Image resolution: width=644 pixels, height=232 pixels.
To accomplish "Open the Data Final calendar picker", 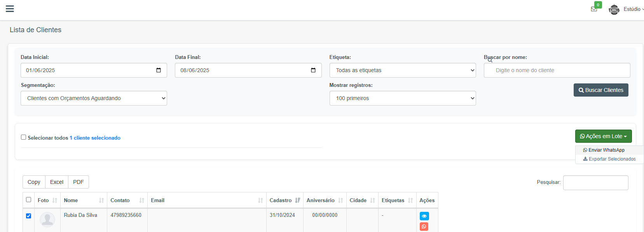I will click(x=313, y=70).
